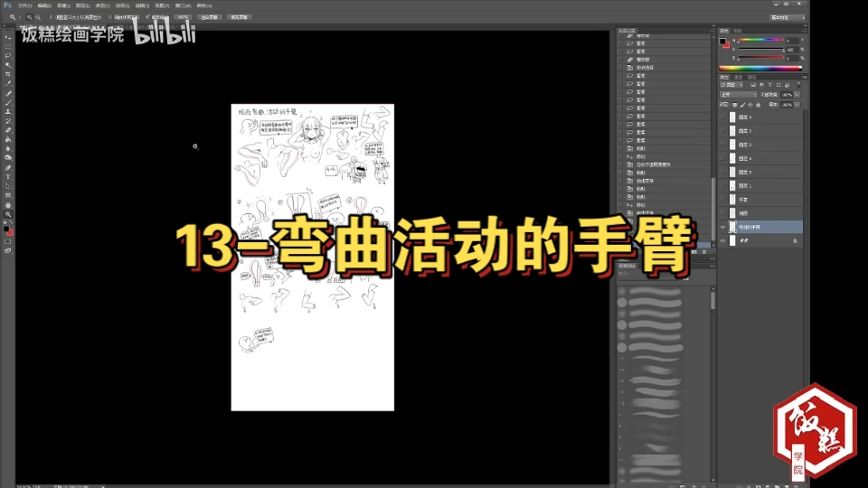Viewport: 868px width, 488px height.
Task: Select the Zoom tool in toolbox
Action: point(8,214)
